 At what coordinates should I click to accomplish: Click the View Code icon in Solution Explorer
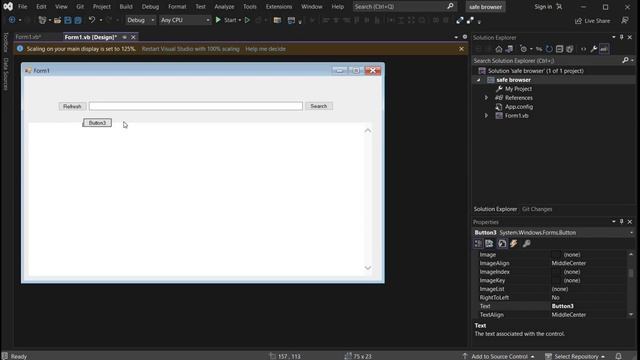583,49
